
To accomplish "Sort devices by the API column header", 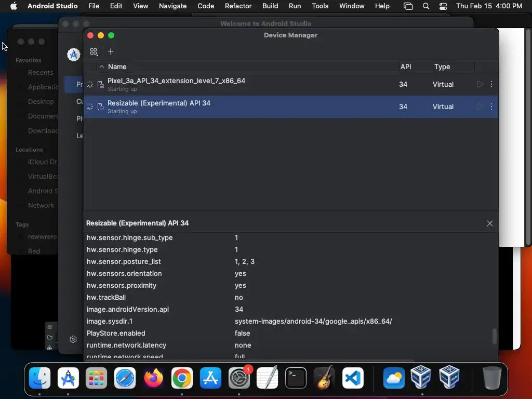I will tap(405, 67).
